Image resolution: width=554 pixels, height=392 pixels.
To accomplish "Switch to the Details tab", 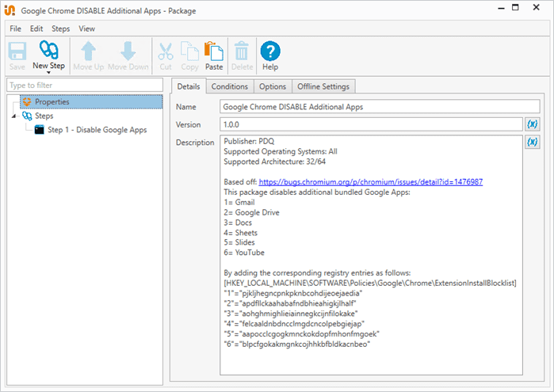I will tap(189, 86).
